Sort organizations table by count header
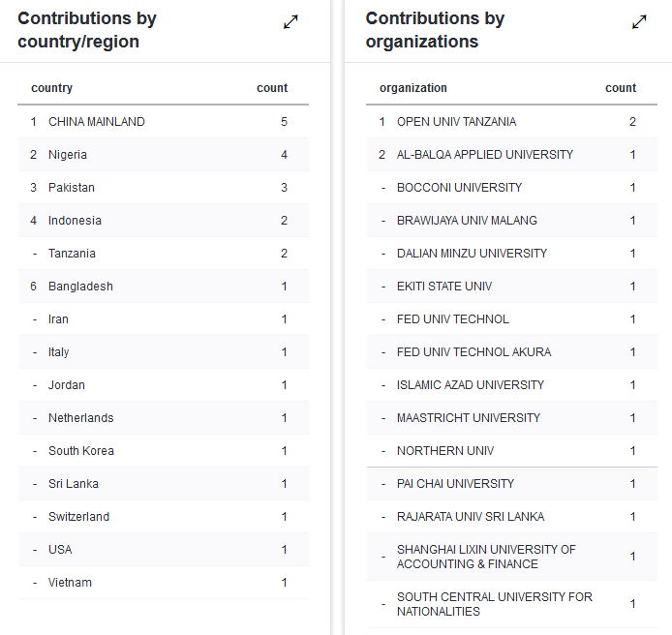This screenshot has width=672, height=635. point(621,88)
